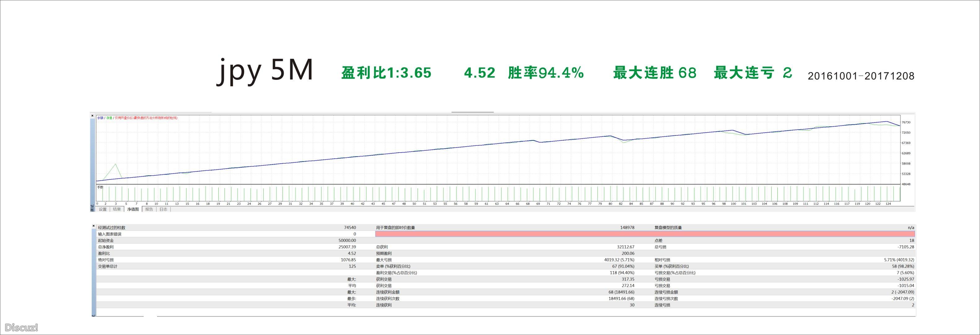The width and height of the screenshot is (980, 335).
Task: Click the 胜率94.4% headline text
Action: tap(545, 73)
